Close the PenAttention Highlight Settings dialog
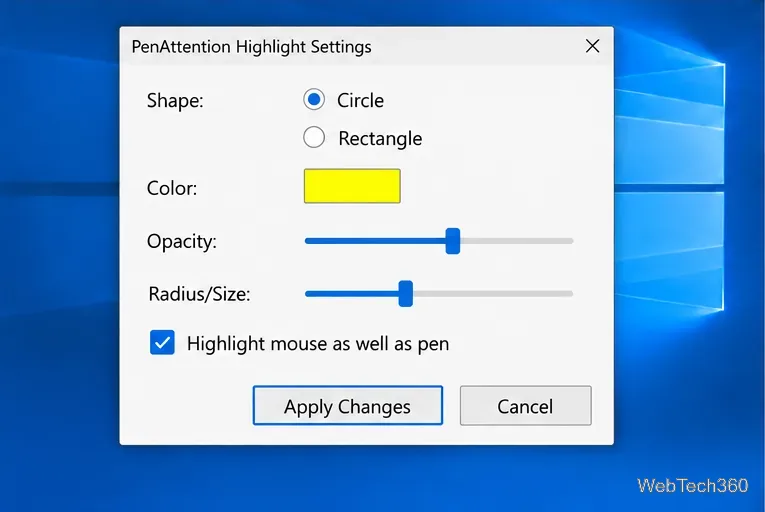This screenshot has height=512, width=765. coord(592,46)
